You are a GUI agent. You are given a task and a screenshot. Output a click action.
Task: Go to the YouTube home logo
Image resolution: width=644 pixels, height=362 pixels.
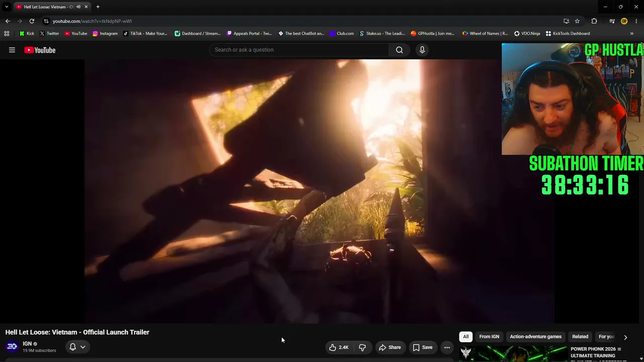tap(40, 50)
